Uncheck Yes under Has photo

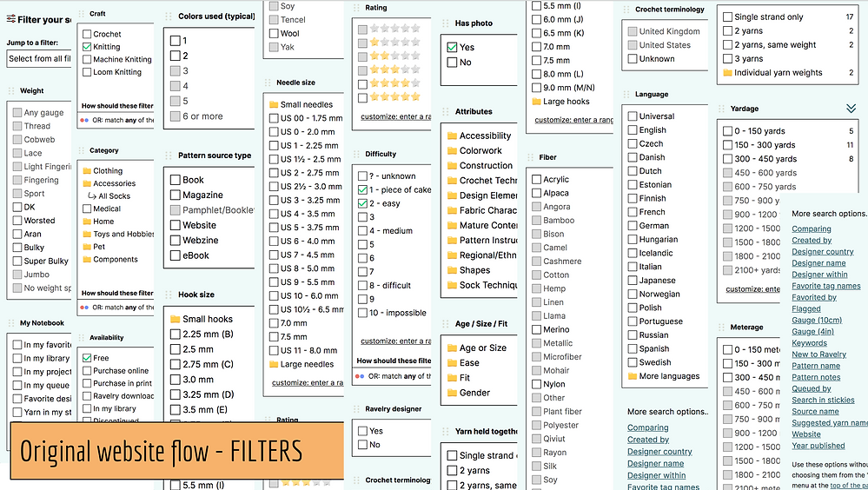(453, 48)
